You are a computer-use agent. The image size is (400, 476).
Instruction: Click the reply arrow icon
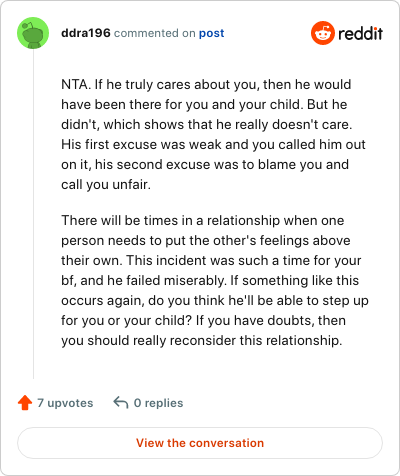coord(121,403)
